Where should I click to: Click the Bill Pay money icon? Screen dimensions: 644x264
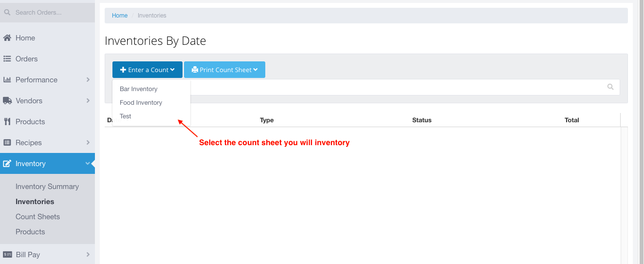click(x=7, y=254)
